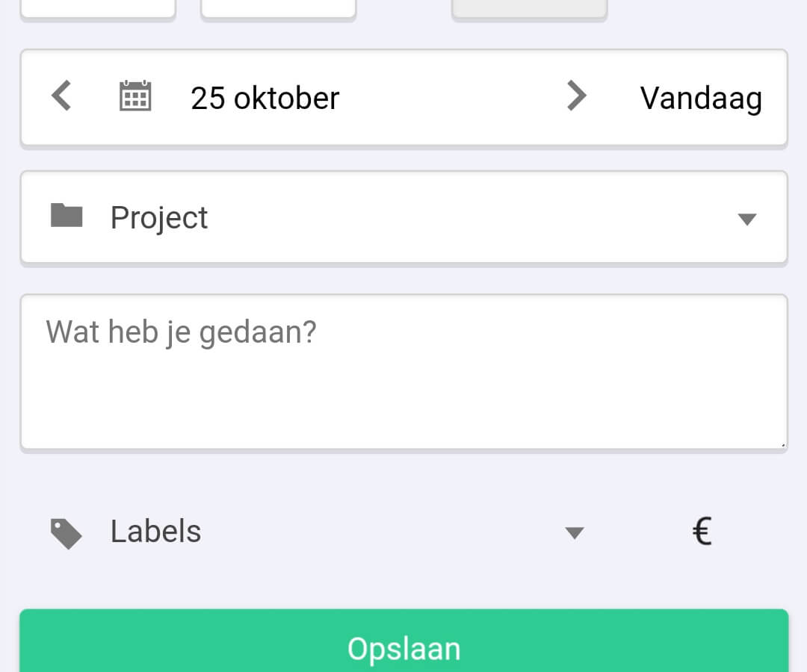Open the calendar date picker icon
The height and width of the screenshot is (672, 807).
coord(134,96)
